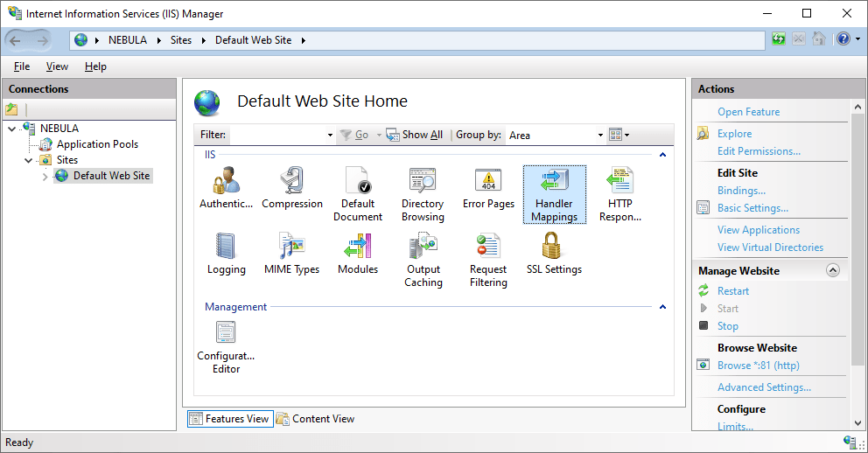Screen dimensions: 868x453
Task: Open Directory Browsing feature
Action: click(423, 194)
